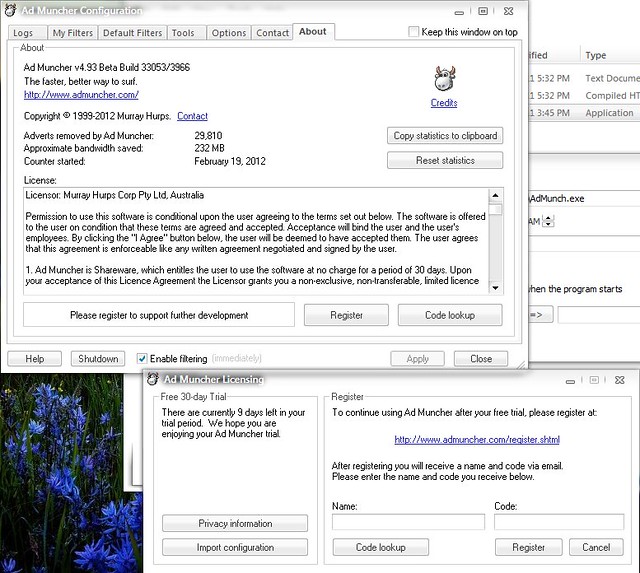640x573 pixels.
Task: Click Please register to support further development
Action: tap(159, 315)
